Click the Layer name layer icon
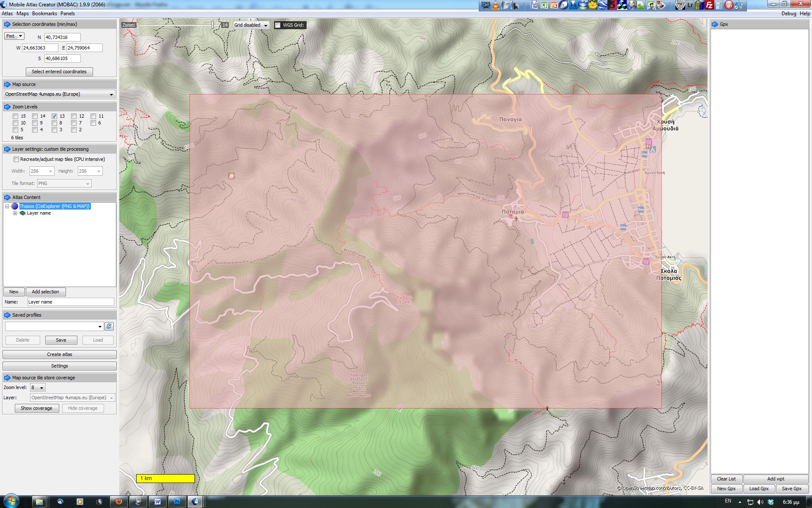This screenshot has width=812, height=508. (23, 213)
